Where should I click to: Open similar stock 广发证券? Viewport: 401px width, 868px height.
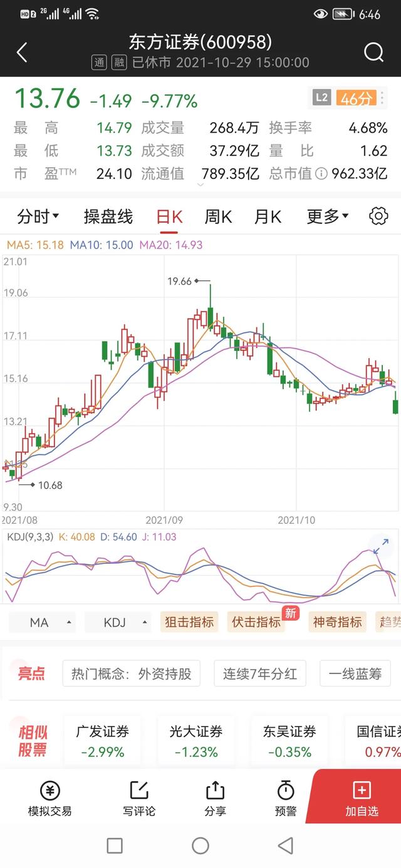pyautogui.click(x=102, y=741)
